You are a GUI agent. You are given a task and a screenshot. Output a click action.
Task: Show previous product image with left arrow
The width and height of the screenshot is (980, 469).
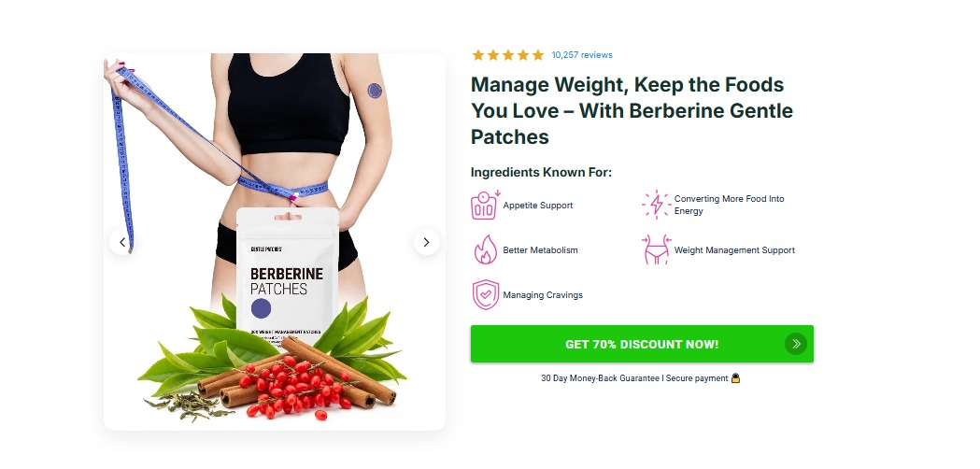tap(122, 242)
